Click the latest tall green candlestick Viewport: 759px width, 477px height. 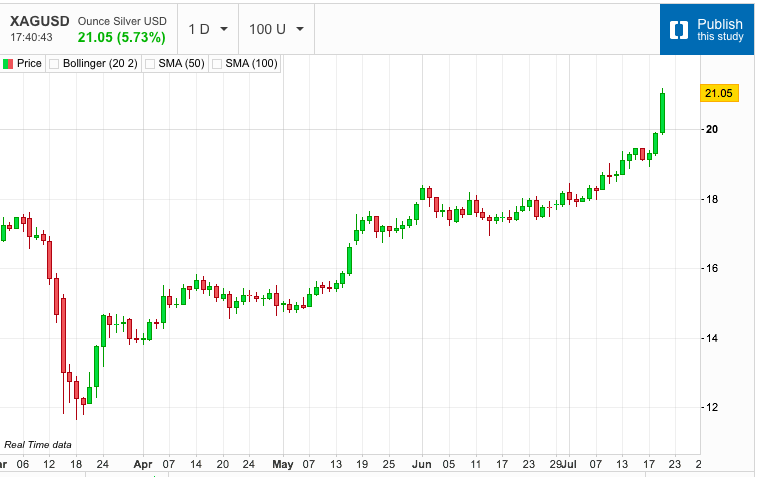pos(662,113)
